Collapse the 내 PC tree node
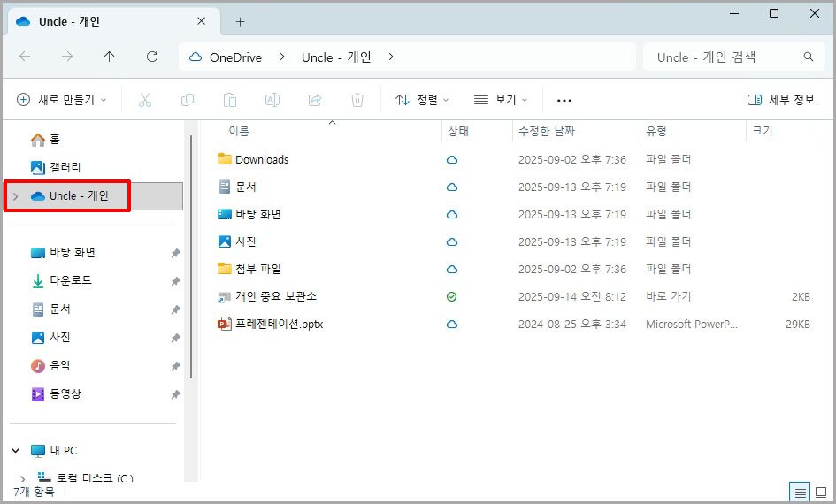This screenshot has height=504, width=836. 16,451
